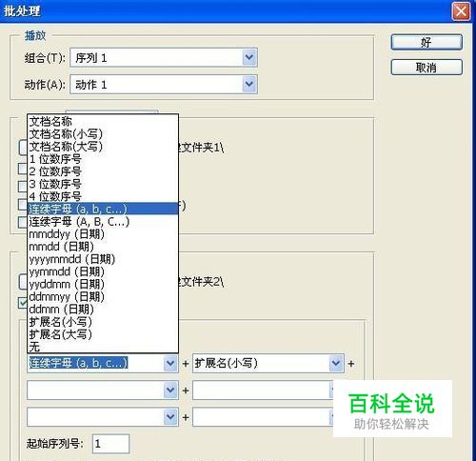Pick yyyymmdd (日期) format

pos(103,259)
